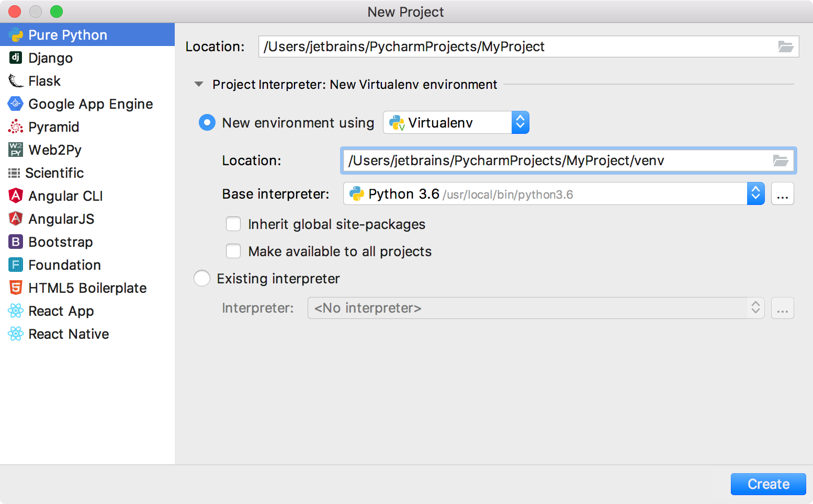Pick the Bootstrap project icon
The height and width of the screenshot is (504, 813).
point(16,242)
